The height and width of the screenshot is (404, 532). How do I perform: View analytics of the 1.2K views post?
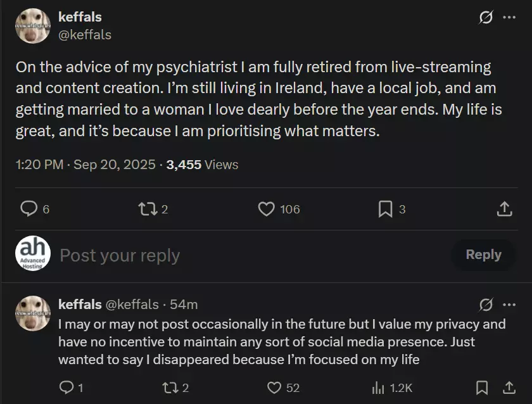(x=379, y=388)
